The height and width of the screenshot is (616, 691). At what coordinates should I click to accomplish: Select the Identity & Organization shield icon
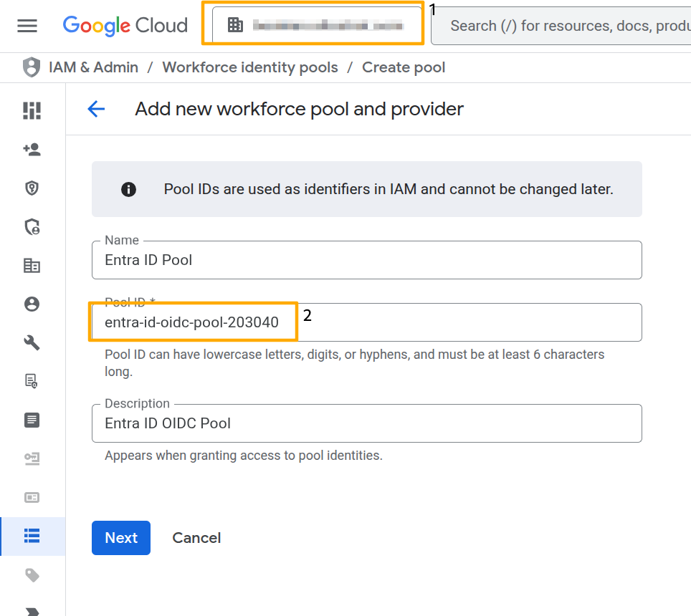32,188
